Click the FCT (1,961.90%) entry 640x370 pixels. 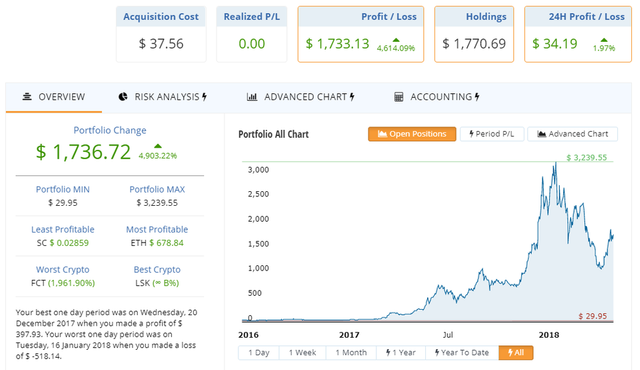(62, 283)
